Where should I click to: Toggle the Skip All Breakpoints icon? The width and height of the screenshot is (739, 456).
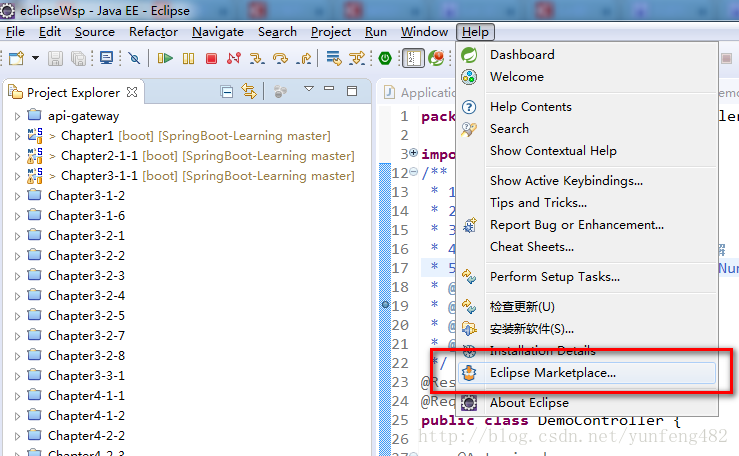coord(134,58)
